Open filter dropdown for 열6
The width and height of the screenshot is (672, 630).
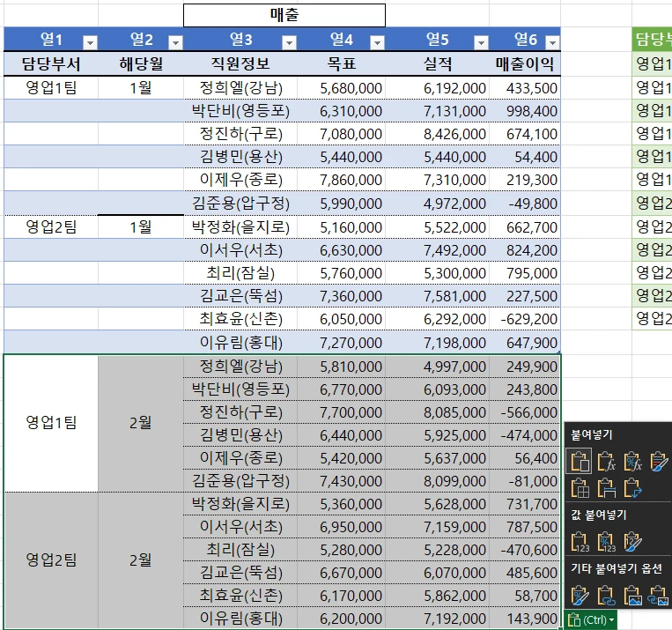coord(551,42)
